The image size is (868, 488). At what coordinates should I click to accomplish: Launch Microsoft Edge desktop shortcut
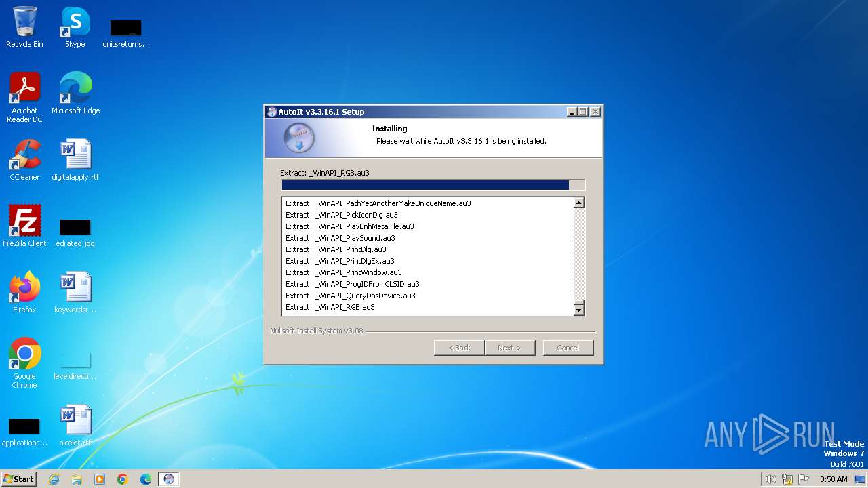coord(75,93)
